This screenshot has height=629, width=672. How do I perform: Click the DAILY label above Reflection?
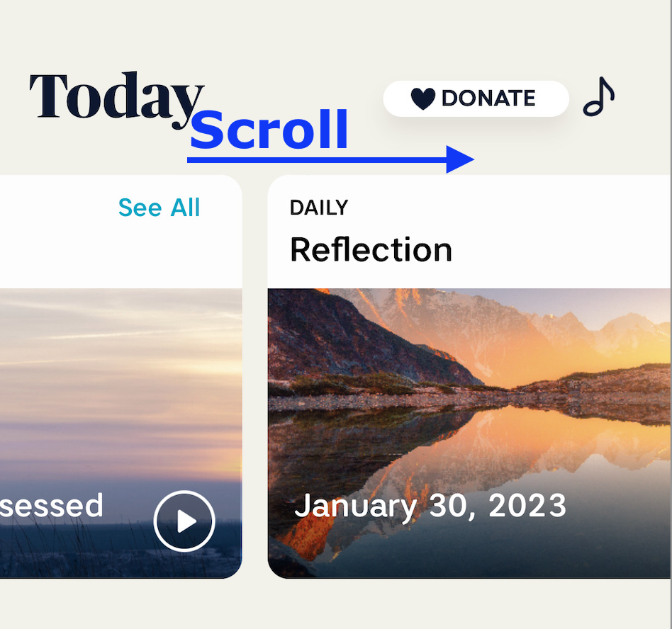tap(319, 208)
